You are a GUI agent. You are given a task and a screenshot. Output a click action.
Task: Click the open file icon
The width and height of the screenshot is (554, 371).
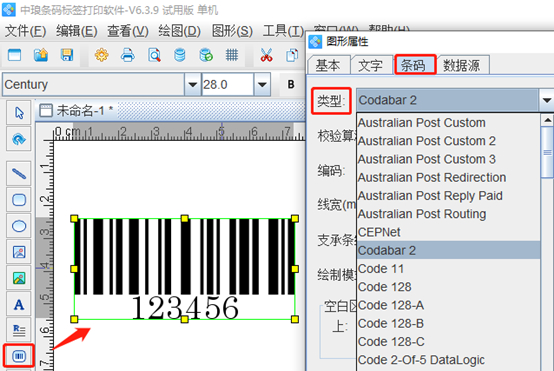41,55
